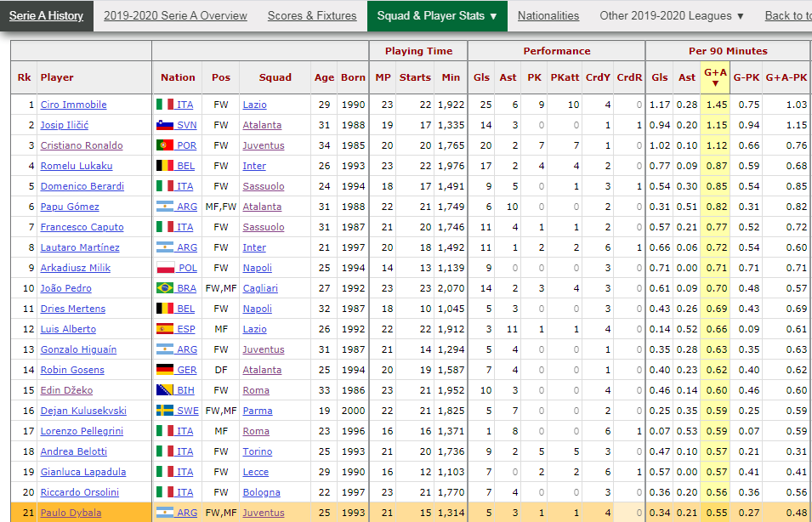Screen dimensions: 812x522
Task: Open Domenico Berardi player page
Action: click(82, 186)
